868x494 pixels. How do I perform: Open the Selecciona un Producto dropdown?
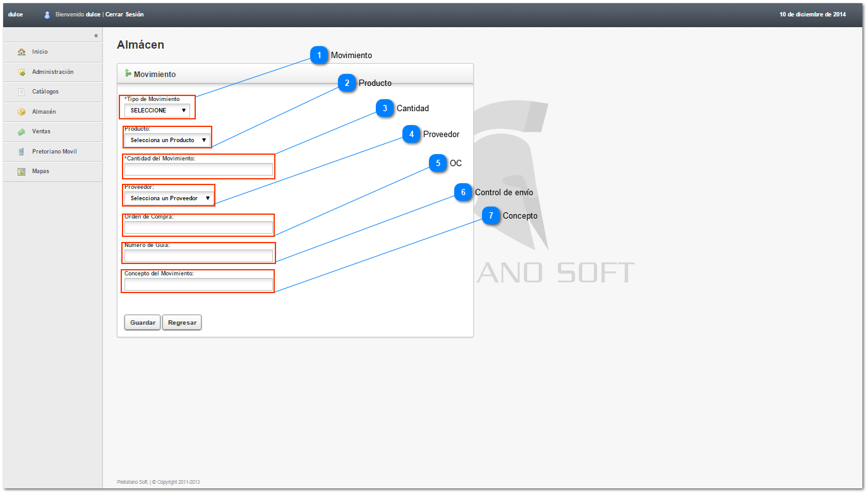click(x=167, y=140)
